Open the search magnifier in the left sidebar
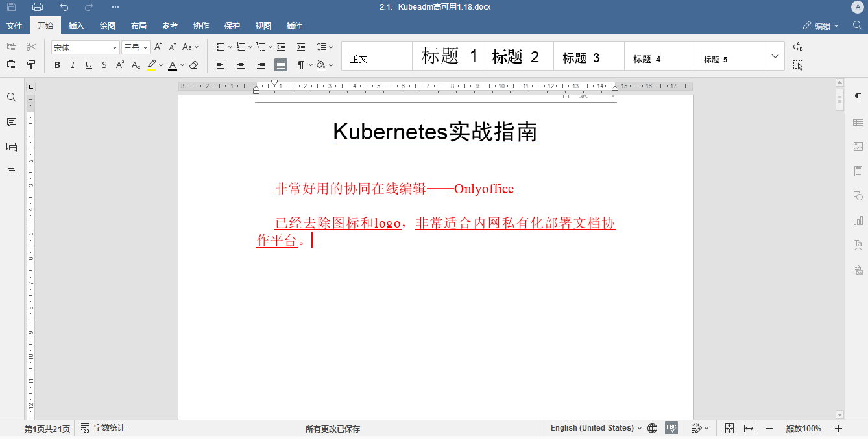This screenshot has height=439, width=868. click(12, 97)
